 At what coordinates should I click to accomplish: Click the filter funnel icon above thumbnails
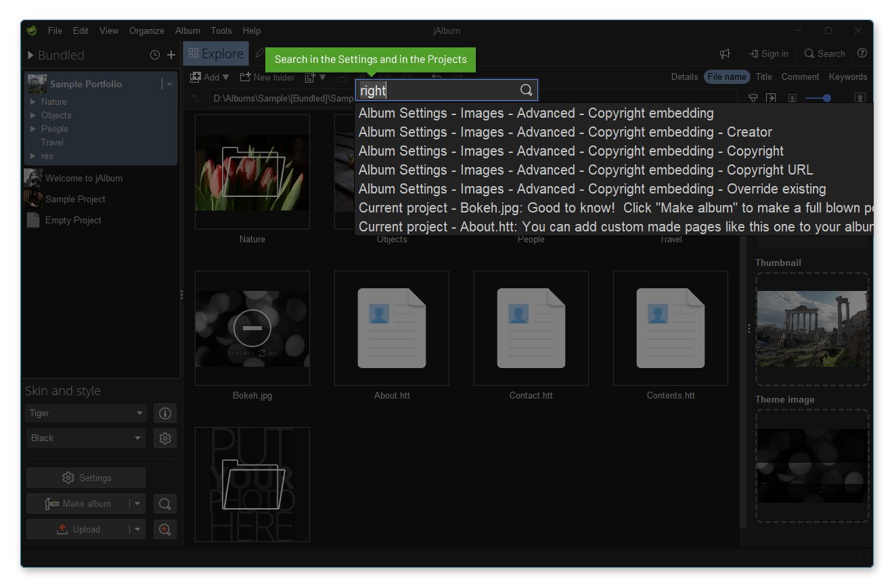coord(753,98)
